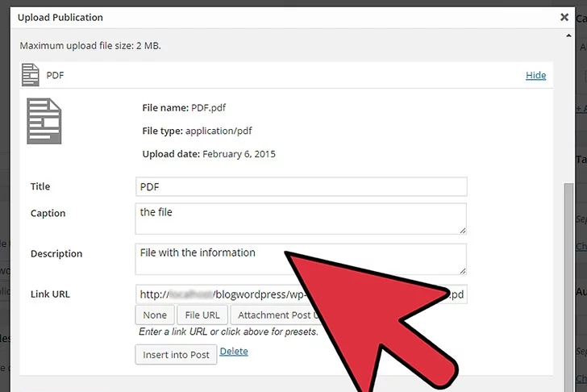
Task: Click into the Title field containing PDF
Action: (301, 186)
